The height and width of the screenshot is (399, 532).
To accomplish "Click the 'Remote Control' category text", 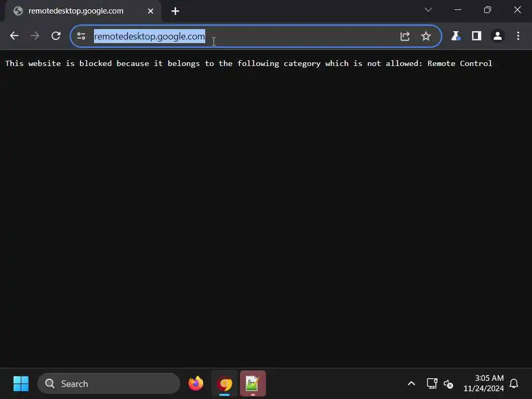I will pyautogui.click(x=460, y=63).
